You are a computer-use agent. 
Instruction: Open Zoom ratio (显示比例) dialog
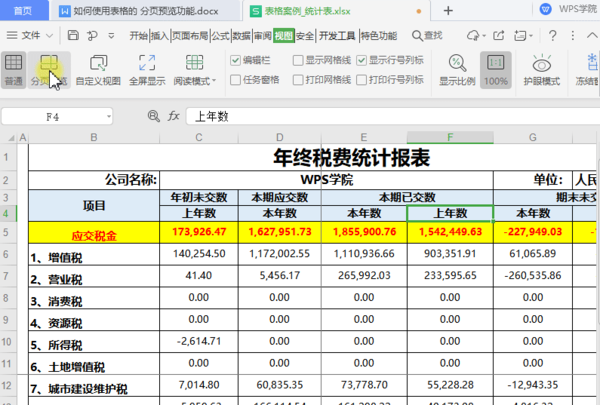point(457,70)
